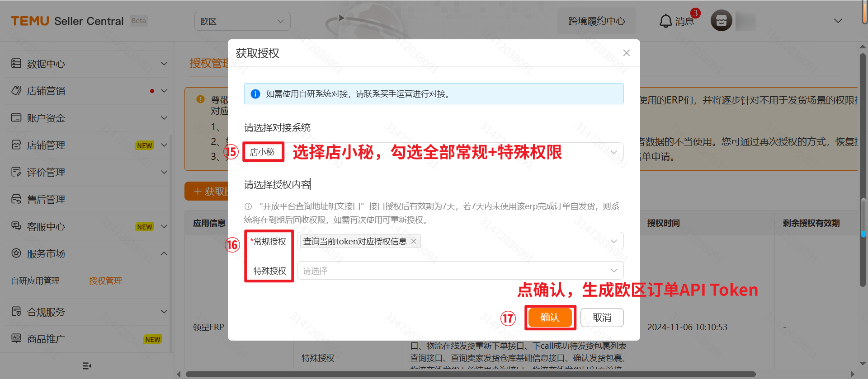Collapse sidebar with bottom menu icon
This screenshot has width=868, height=379.
tap(87, 366)
